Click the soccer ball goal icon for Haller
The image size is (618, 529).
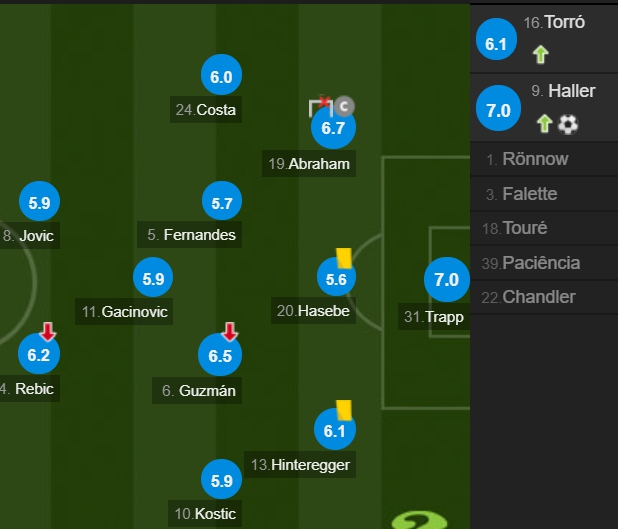coord(568,124)
